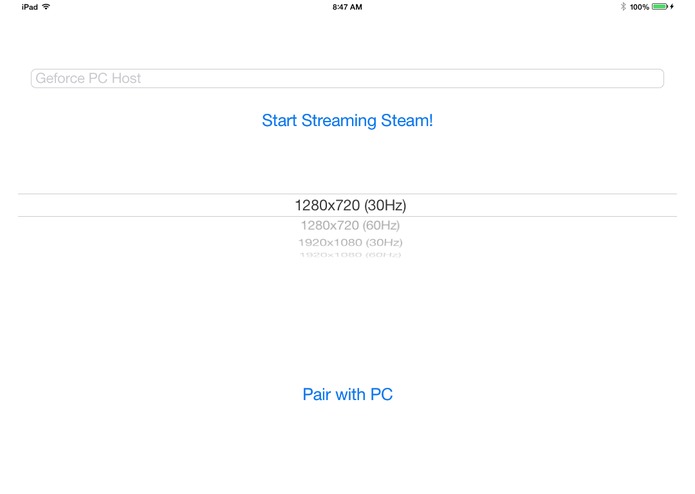Click the Geforce PC Host input field
The width and height of the screenshot is (695, 494).
point(347,78)
